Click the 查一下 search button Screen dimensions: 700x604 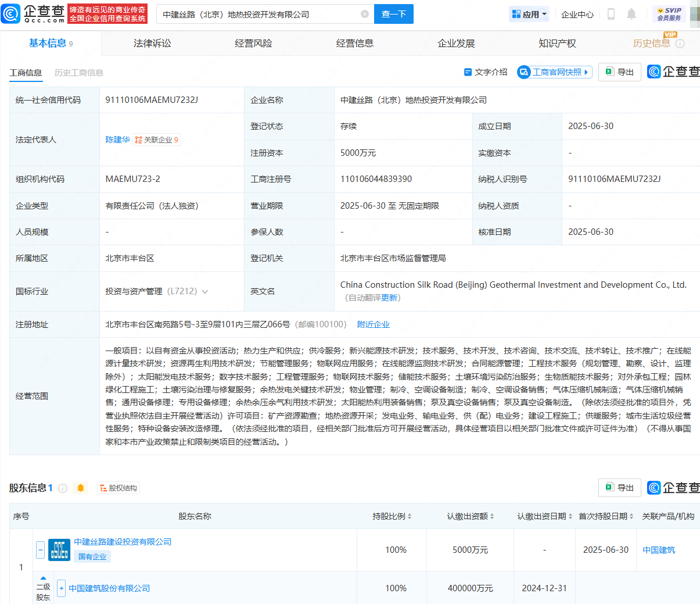pyautogui.click(x=394, y=14)
